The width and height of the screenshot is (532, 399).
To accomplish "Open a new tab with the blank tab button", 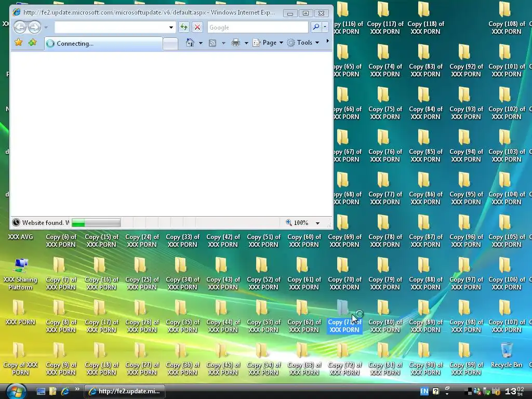I will [170, 44].
